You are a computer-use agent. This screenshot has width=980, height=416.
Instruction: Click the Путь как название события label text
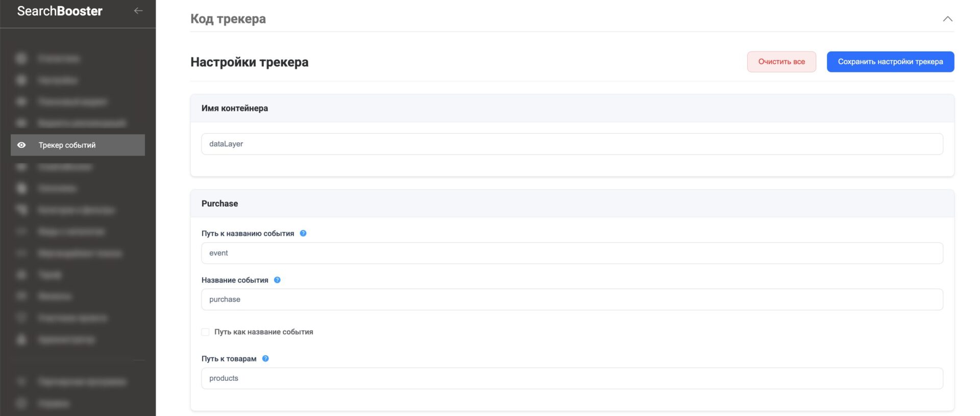tap(263, 332)
